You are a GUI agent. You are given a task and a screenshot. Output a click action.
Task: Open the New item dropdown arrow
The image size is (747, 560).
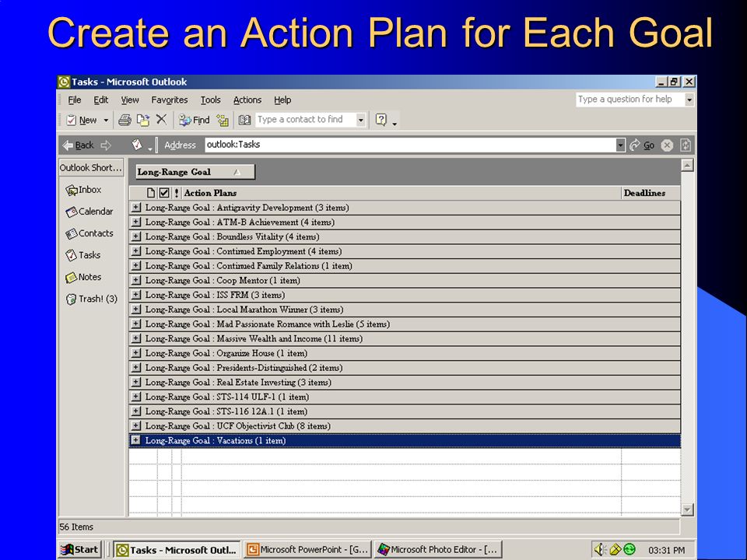coord(106,120)
